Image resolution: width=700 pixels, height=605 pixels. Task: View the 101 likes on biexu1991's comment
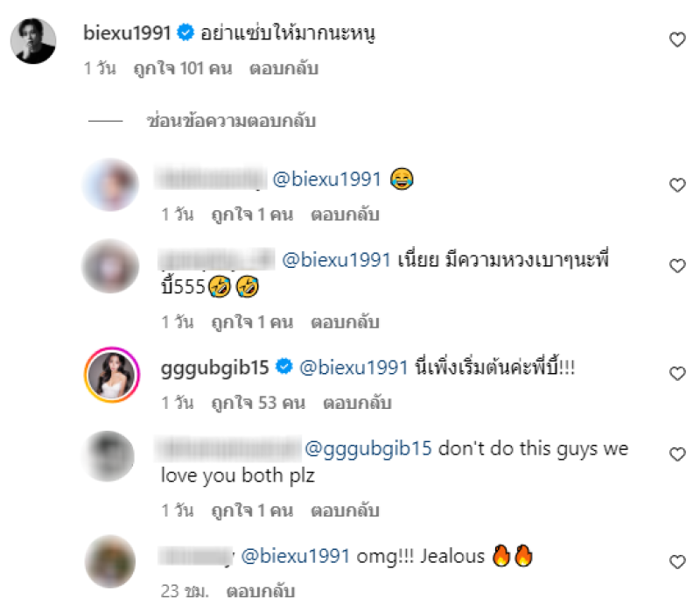[183, 68]
